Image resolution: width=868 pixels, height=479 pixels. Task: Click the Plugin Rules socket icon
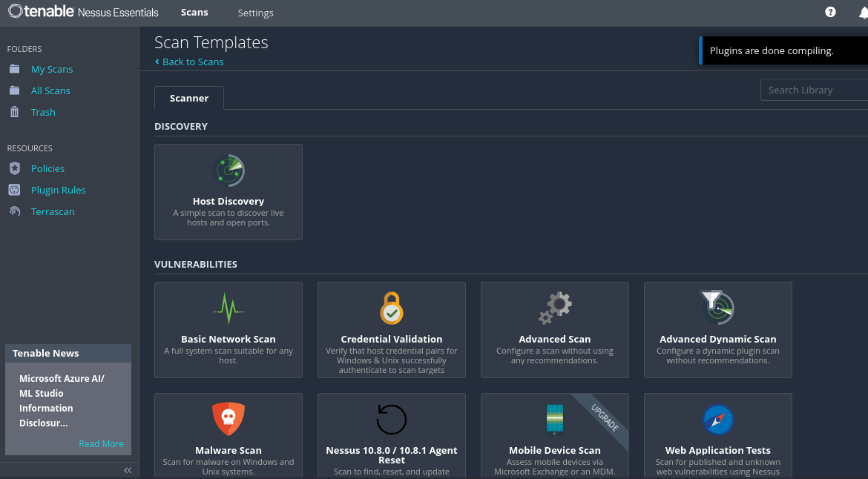(14, 190)
